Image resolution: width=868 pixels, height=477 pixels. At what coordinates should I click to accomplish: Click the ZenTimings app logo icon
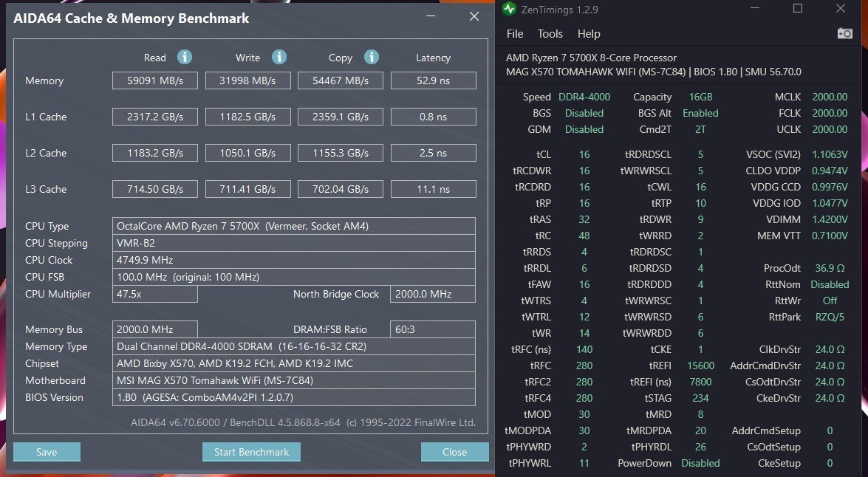[x=509, y=9]
